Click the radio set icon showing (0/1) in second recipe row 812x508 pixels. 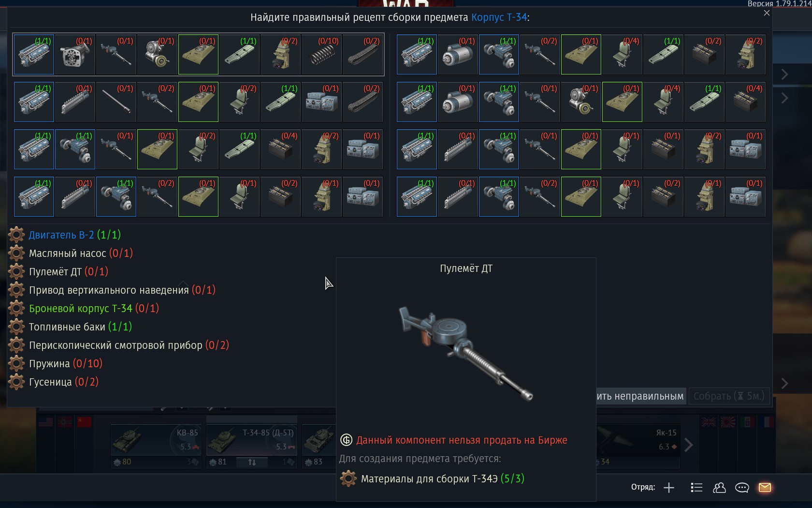click(x=321, y=102)
